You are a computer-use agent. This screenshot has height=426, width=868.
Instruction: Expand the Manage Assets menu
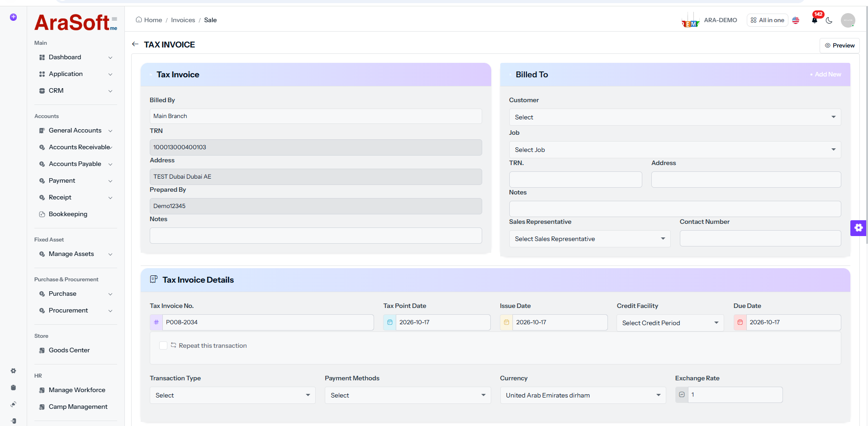76,254
